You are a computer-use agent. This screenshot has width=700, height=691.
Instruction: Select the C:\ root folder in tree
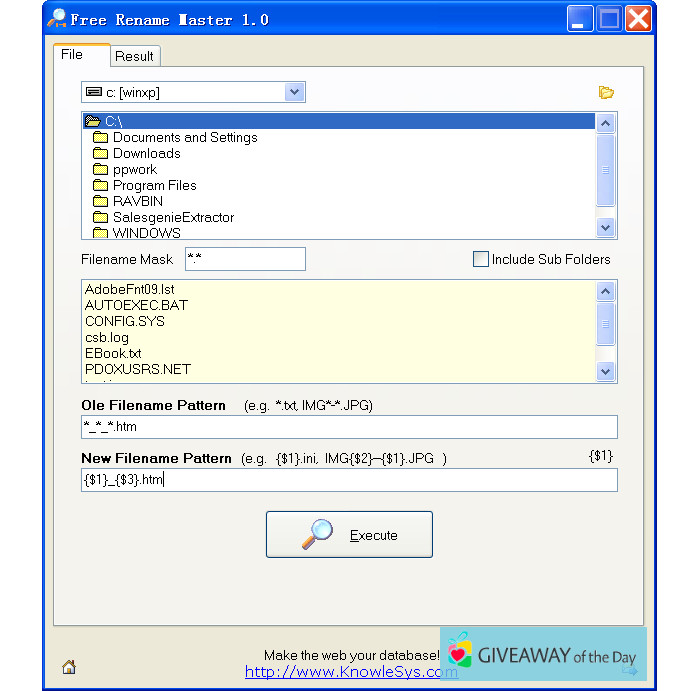(112, 122)
